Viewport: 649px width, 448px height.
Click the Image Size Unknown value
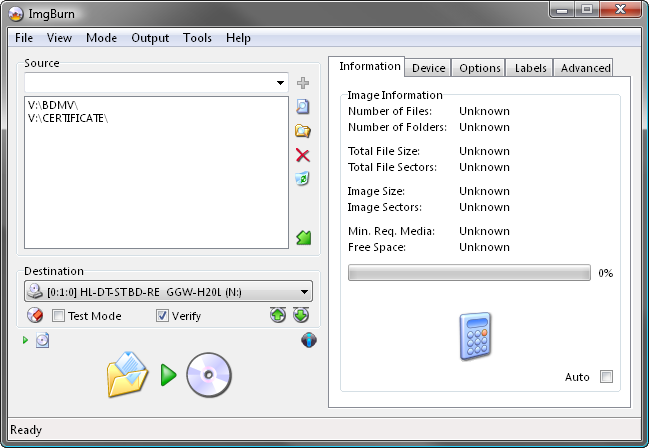point(484,191)
